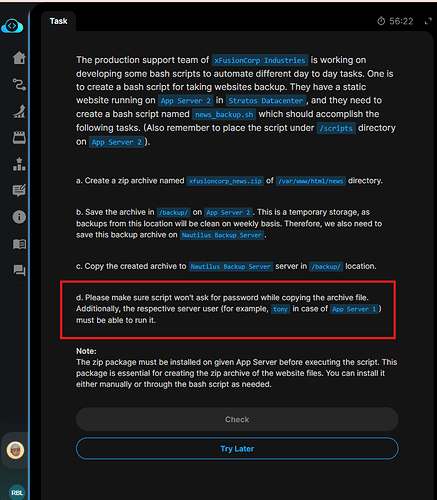Open the documentation book icon
The width and height of the screenshot is (437, 500).
tap(19, 244)
